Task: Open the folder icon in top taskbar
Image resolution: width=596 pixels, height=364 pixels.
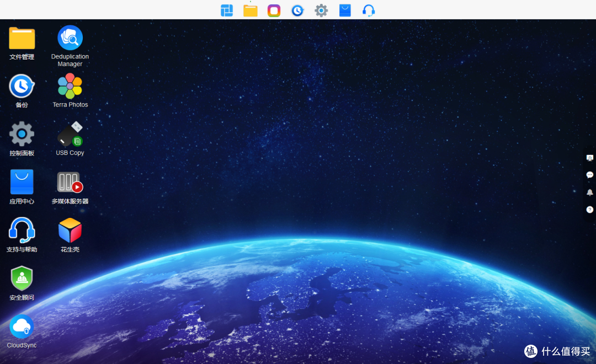Action: click(251, 10)
